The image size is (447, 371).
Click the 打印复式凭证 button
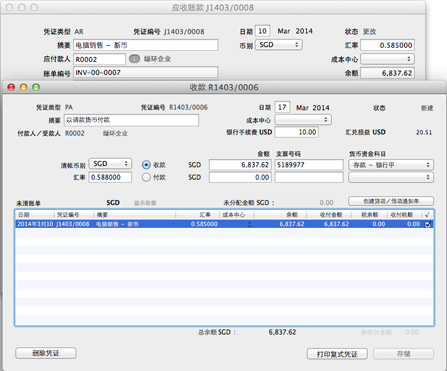[337, 354]
